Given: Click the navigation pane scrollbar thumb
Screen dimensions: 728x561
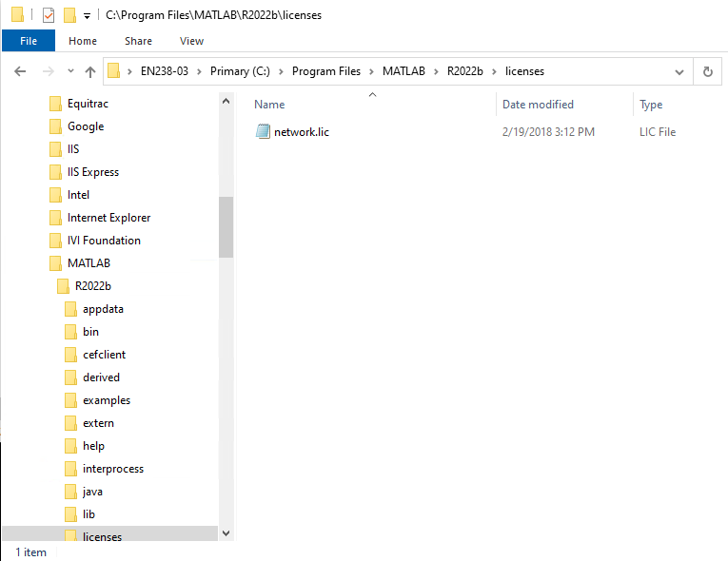Looking at the screenshot, I should [x=226, y=227].
